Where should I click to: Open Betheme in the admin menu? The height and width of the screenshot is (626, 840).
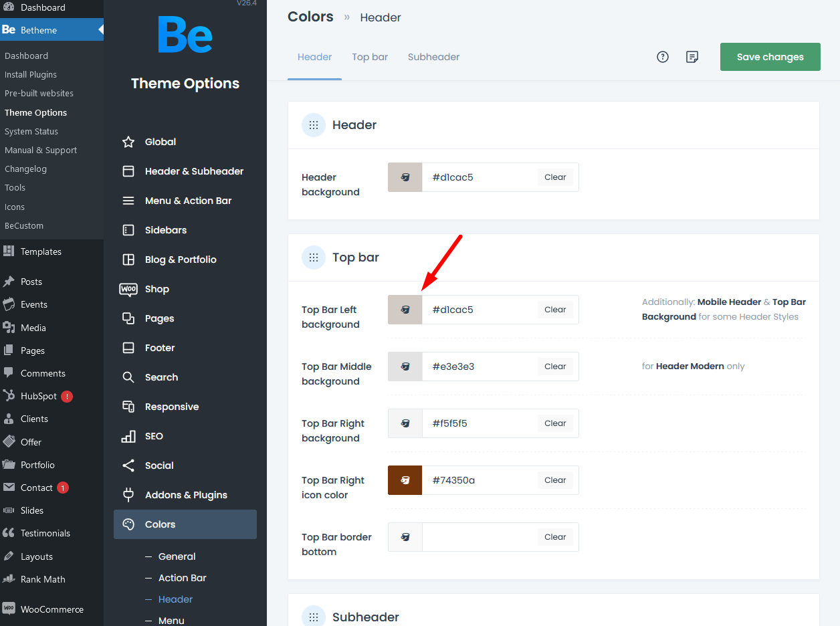tap(52, 30)
